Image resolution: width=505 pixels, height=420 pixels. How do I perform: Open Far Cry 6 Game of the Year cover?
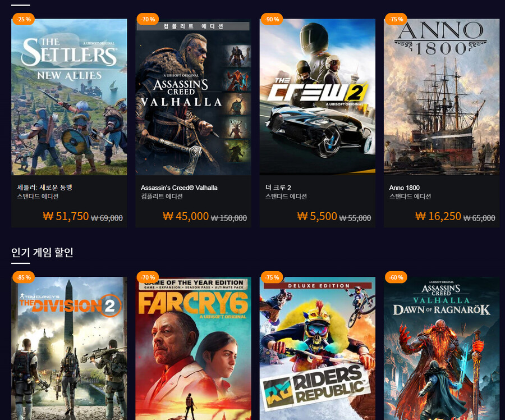(193, 349)
